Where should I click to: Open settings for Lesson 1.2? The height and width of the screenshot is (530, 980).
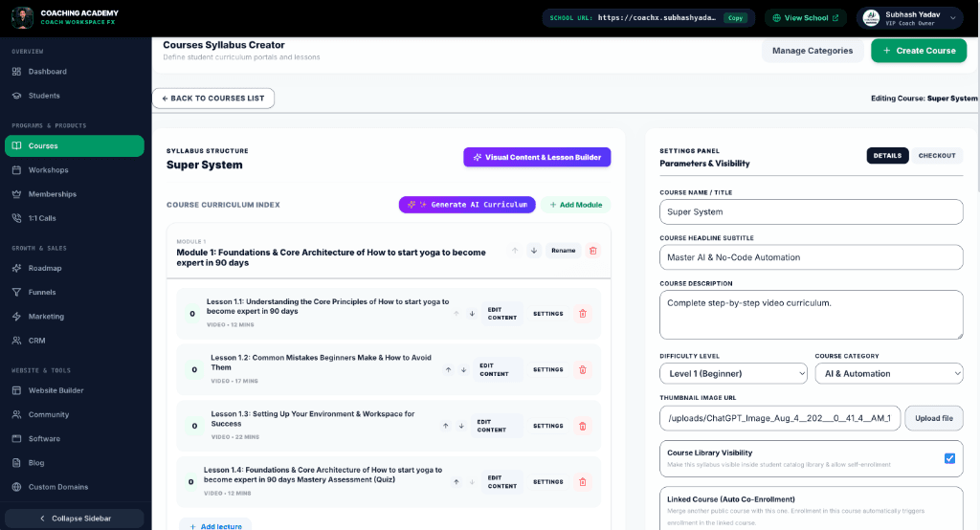[x=548, y=370]
